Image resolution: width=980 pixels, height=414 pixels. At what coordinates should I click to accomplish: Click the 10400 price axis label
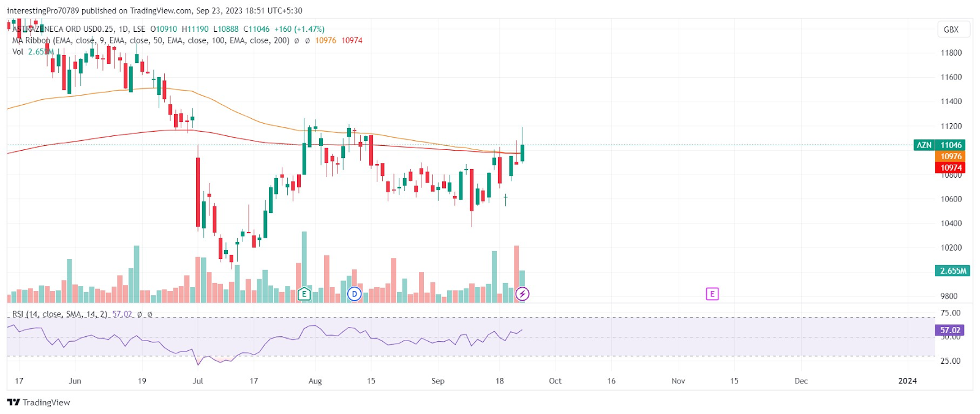pyautogui.click(x=951, y=224)
